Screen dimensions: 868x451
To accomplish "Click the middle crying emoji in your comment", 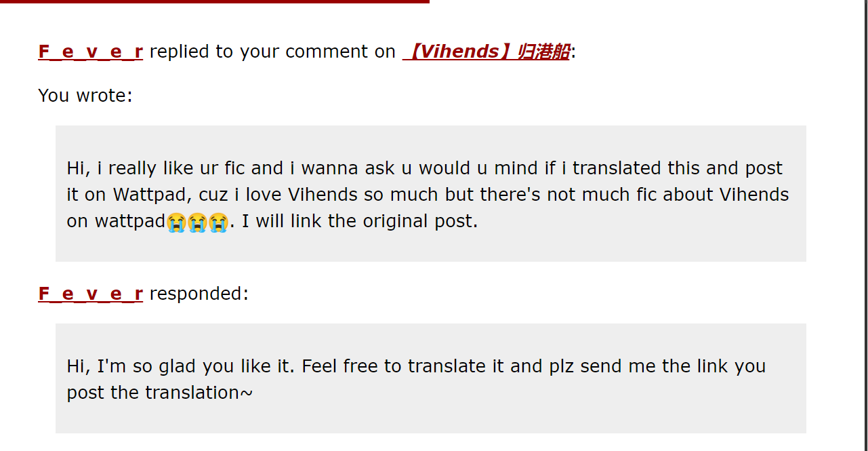I will (197, 222).
